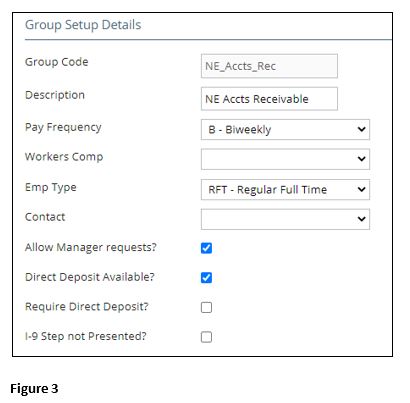Open the Contact dropdown
Viewport: 410px width, 403px height.
tap(285, 219)
